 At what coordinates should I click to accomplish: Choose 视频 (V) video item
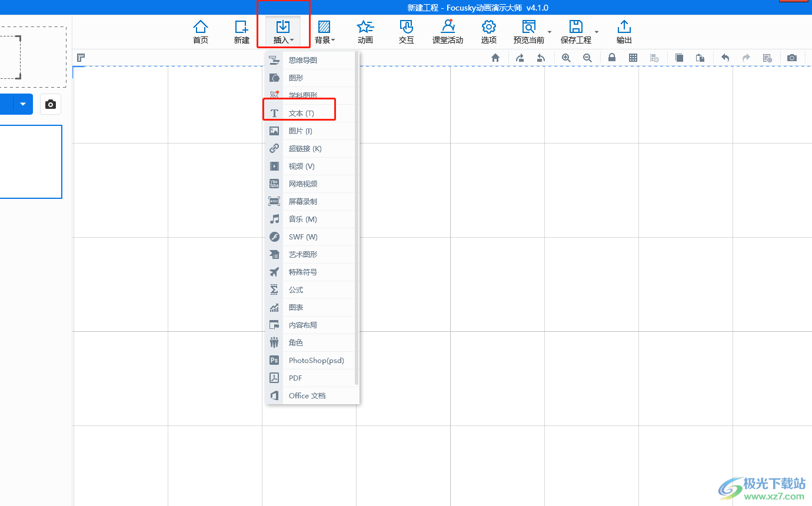(311, 166)
